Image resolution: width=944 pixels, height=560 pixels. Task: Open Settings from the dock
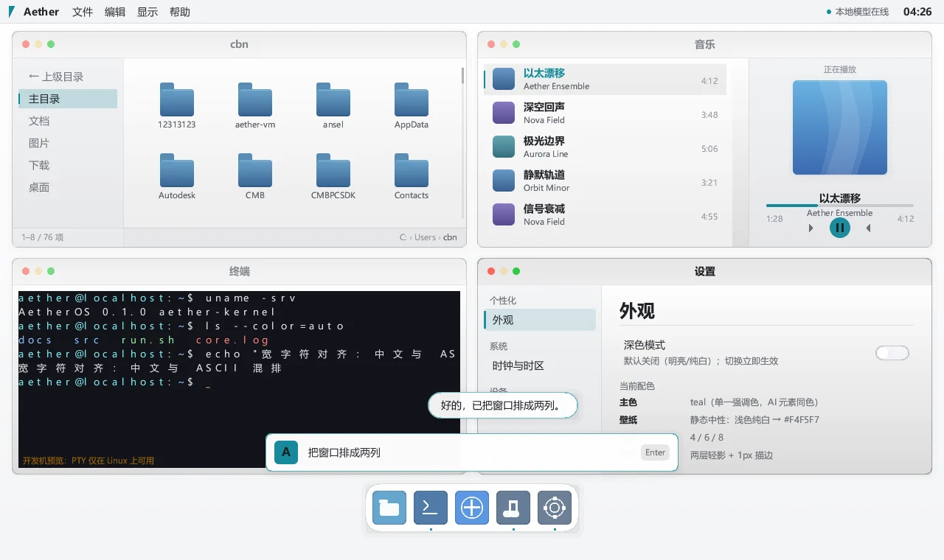point(555,508)
